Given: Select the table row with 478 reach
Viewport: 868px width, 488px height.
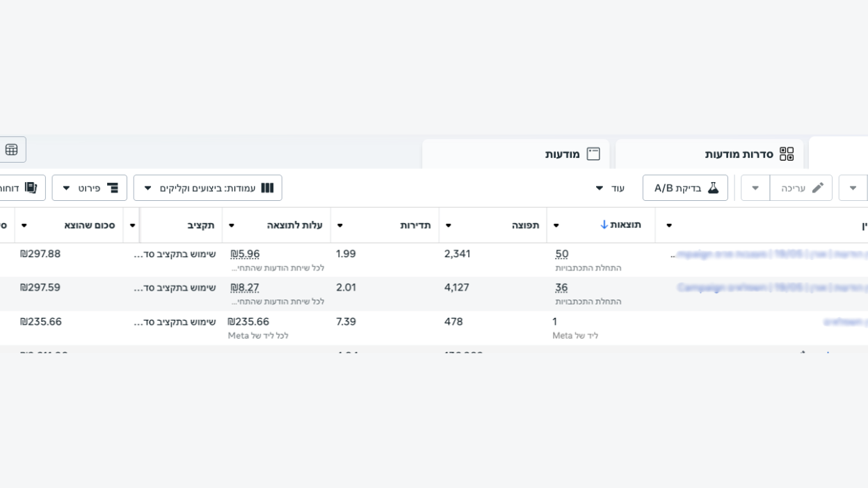Looking at the screenshot, I should coord(434,328).
